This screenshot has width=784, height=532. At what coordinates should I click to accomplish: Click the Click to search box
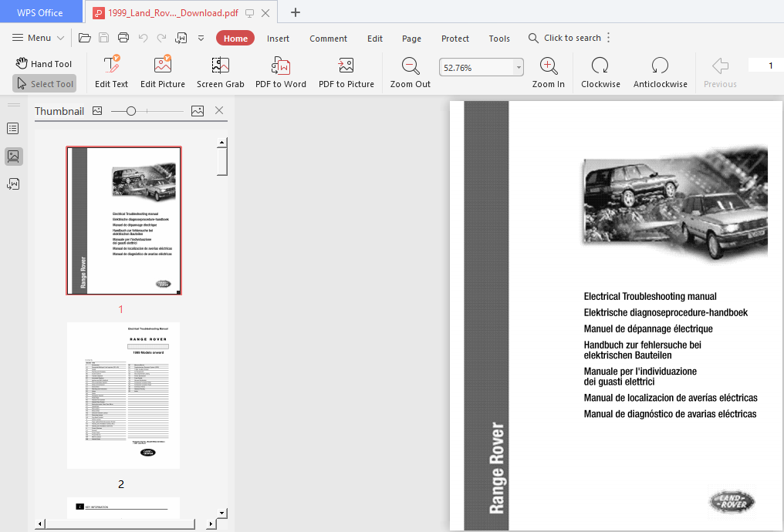(565, 38)
